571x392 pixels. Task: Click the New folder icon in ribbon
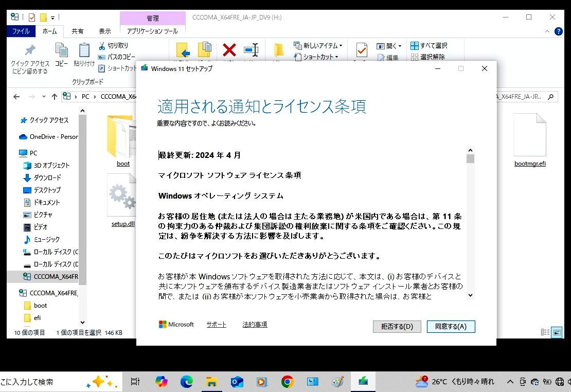[279, 50]
